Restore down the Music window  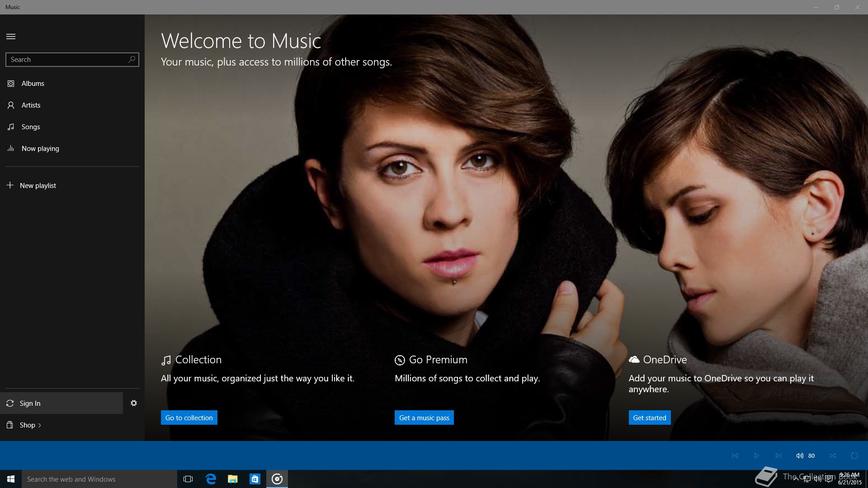(837, 7)
